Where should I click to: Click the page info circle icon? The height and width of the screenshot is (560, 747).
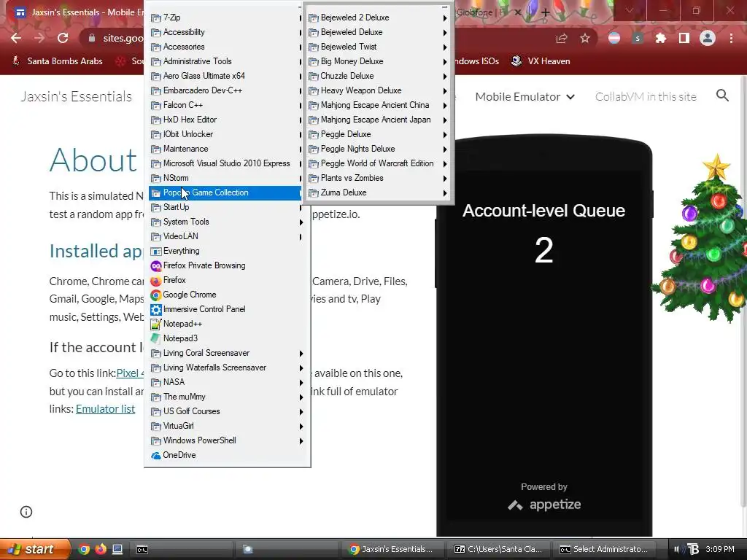pos(26,512)
